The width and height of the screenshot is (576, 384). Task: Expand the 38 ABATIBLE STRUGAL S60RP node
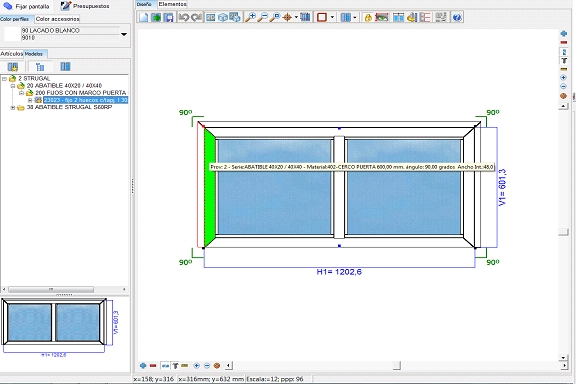[x=13, y=108]
